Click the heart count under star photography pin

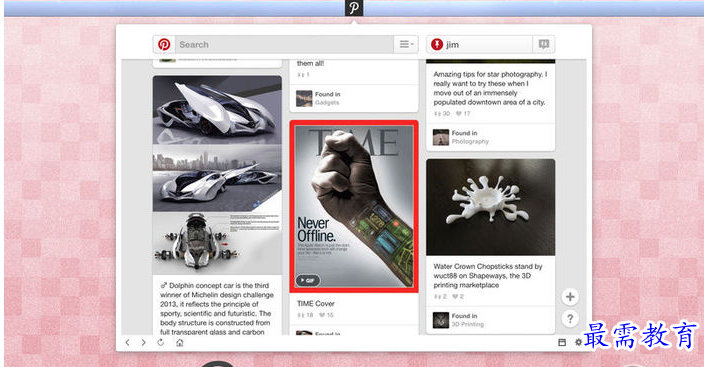tap(463, 114)
